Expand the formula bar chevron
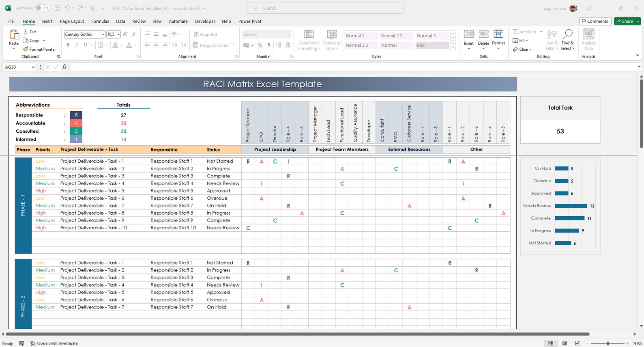 tap(639, 67)
